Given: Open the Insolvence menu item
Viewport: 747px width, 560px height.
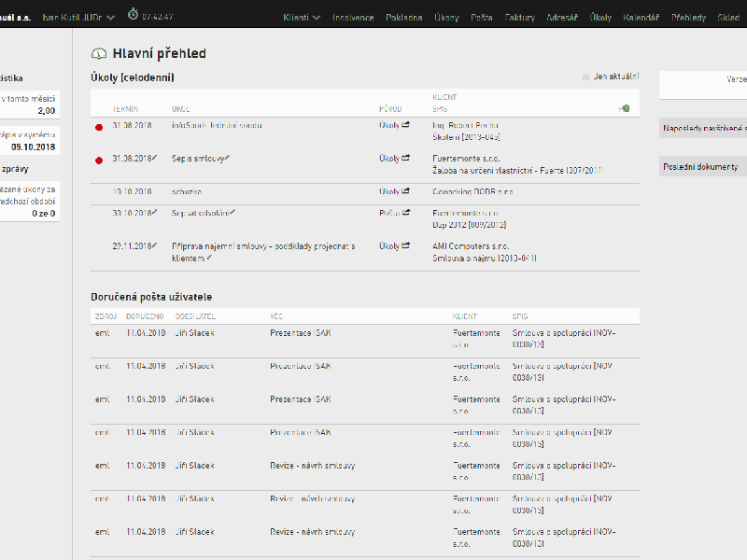Looking at the screenshot, I should click(x=353, y=18).
